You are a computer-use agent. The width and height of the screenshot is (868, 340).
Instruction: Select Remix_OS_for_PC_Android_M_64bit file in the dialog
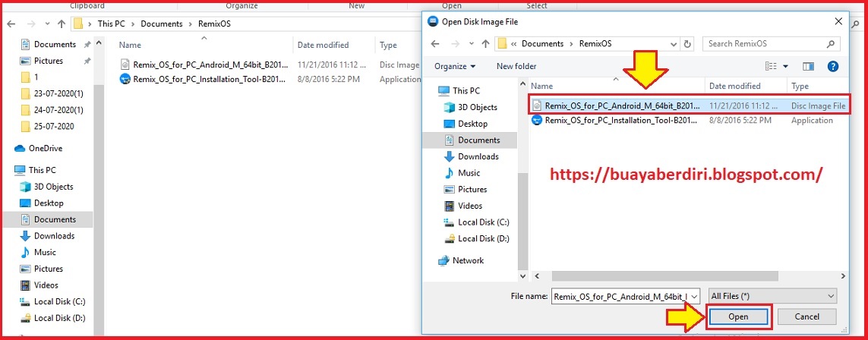[x=689, y=105]
